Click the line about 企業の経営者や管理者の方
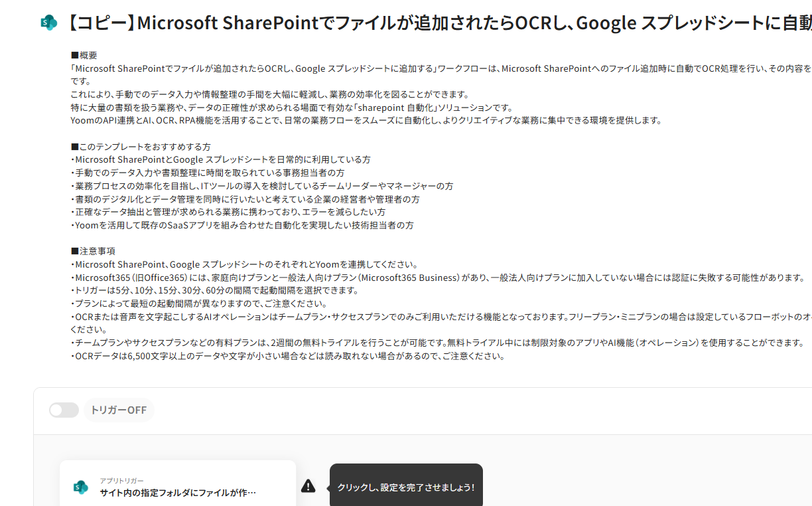The width and height of the screenshot is (812, 506). pyautogui.click(x=245, y=199)
